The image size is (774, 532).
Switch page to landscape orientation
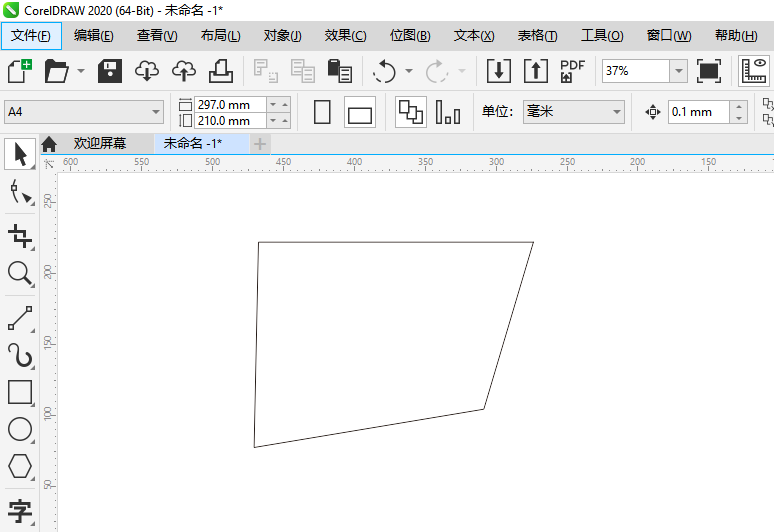360,113
